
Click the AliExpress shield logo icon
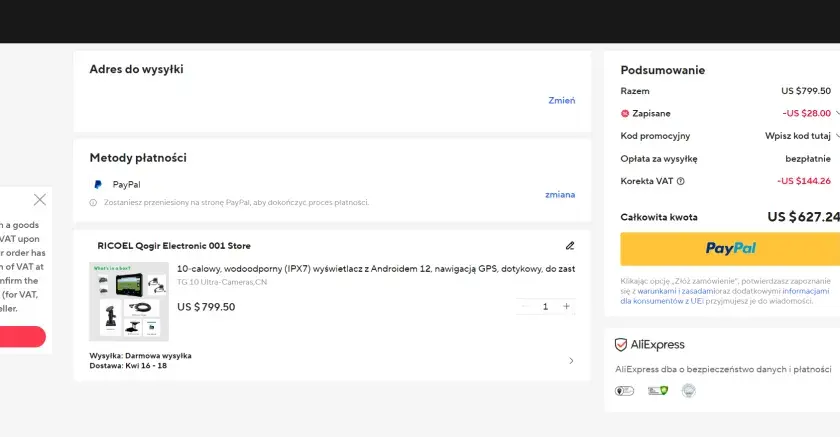pyautogui.click(x=621, y=344)
